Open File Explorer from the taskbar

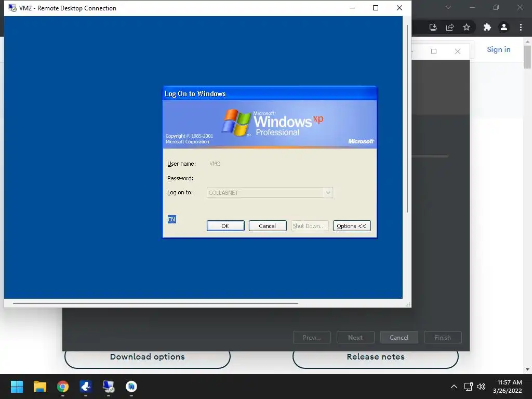39,387
